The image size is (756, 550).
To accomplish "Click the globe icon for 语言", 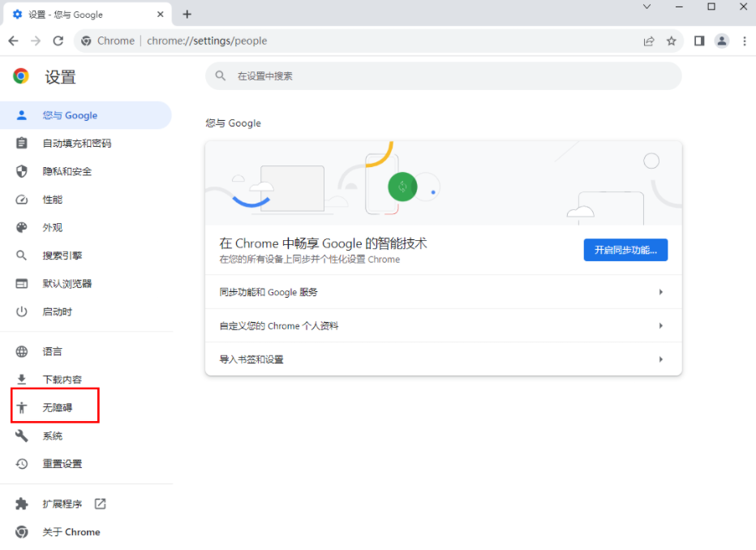I will pos(22,351).
